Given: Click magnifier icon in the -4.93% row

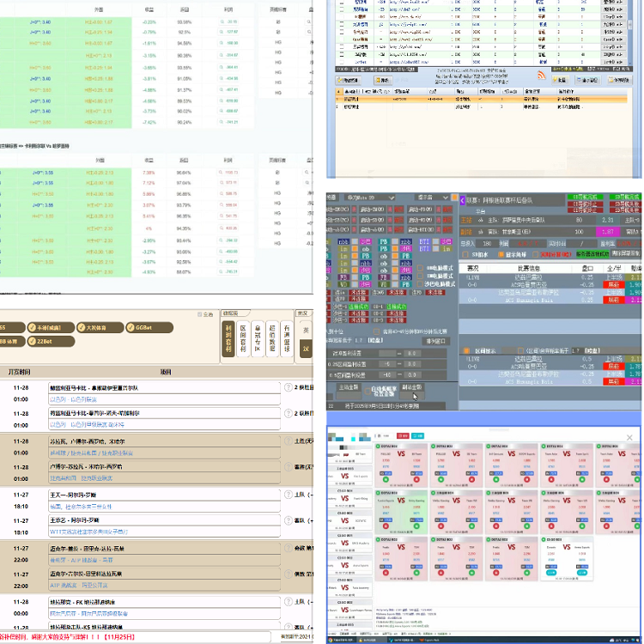Looking at the screenshot, I should (x=221, y=271).
